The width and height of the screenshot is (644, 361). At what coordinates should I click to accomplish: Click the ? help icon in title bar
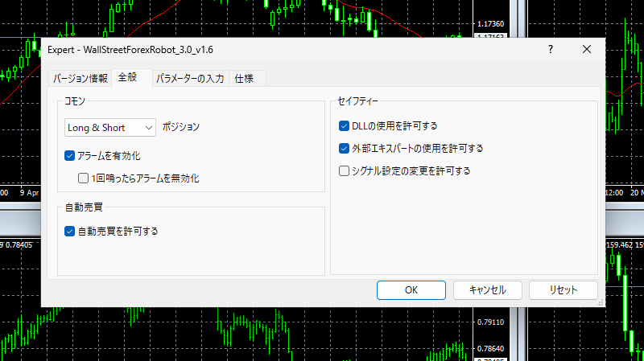[x=551, y=50]
